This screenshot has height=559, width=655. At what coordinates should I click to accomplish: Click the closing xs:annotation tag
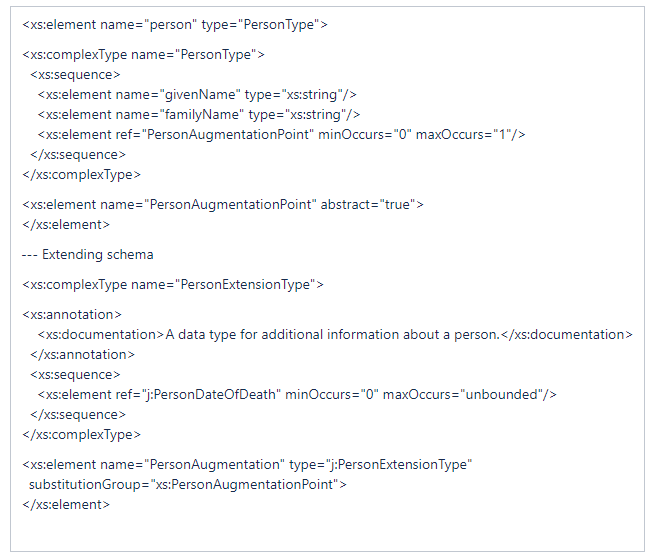(82, 355)
